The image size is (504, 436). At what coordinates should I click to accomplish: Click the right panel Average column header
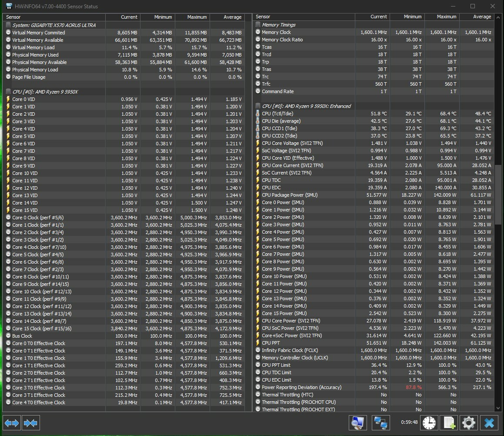[477, 17]
